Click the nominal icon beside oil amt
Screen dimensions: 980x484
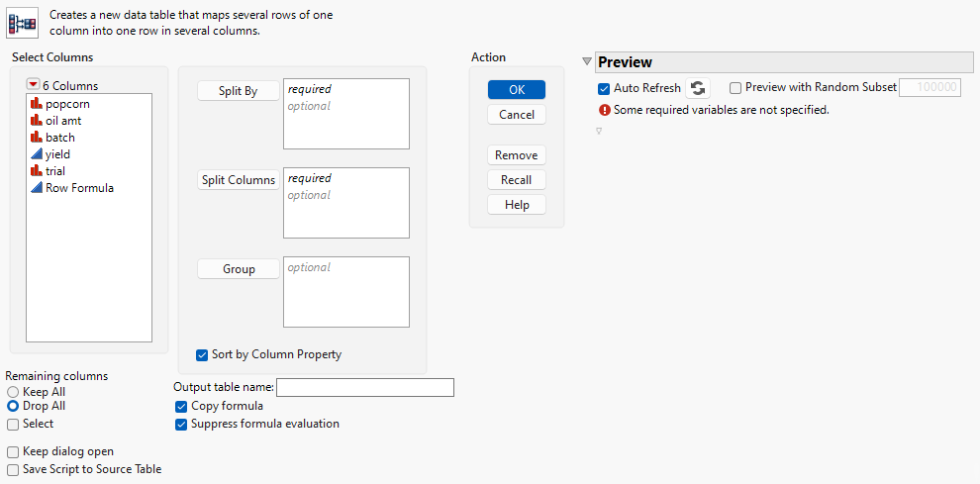36,121
